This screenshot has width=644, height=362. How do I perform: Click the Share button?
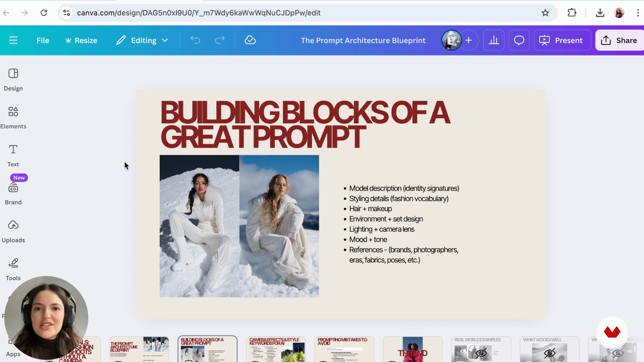click(619, 40)
